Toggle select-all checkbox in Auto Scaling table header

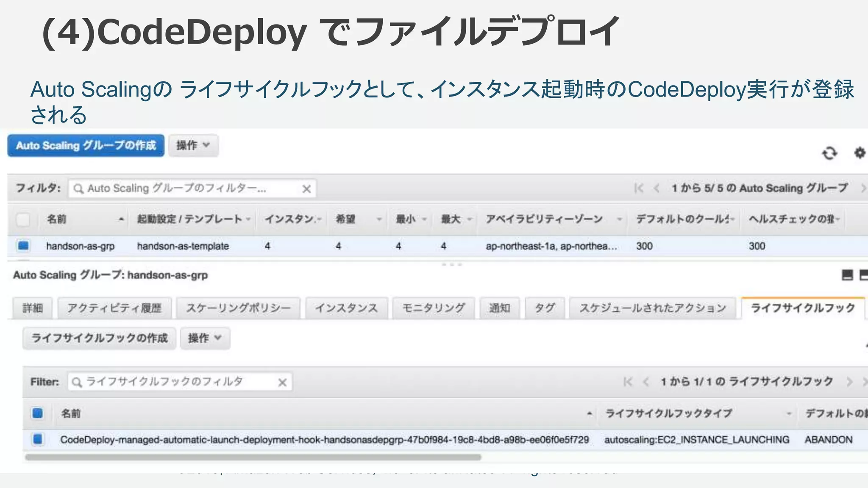pyautogui.click(x=23, y=219)
